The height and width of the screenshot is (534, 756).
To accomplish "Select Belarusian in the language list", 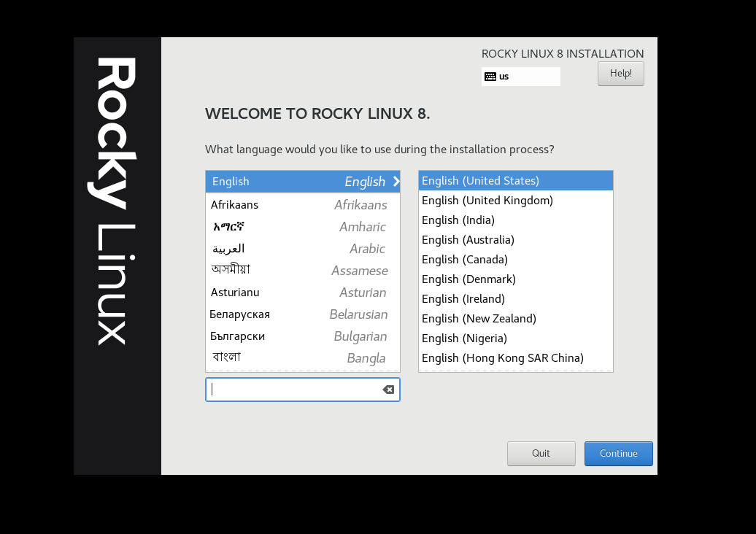I will click(303, 314).
